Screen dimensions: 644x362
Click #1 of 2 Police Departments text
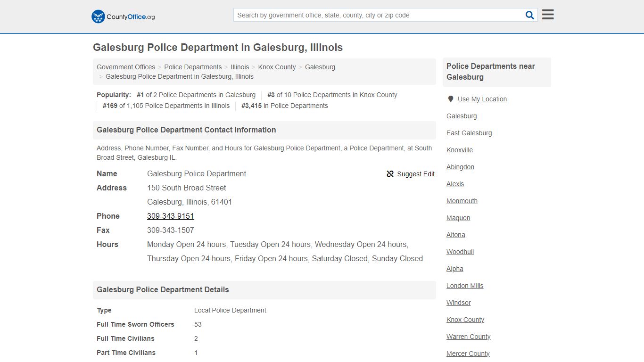tap(196, 95)
